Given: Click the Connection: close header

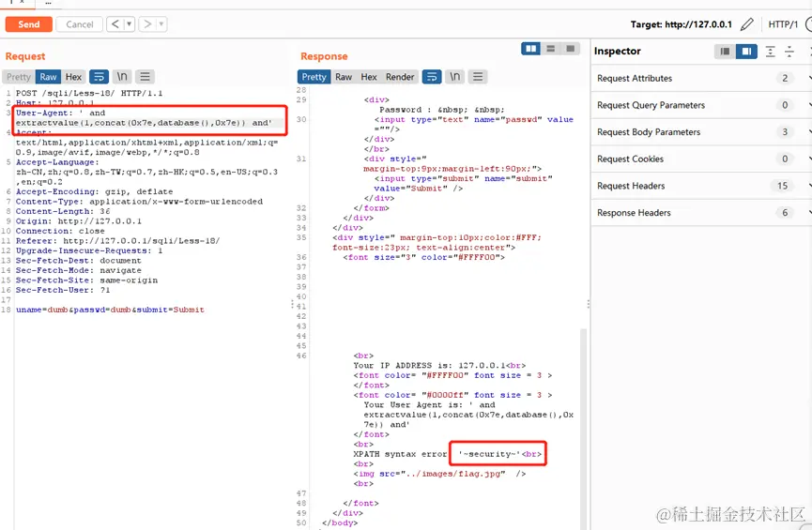Looking at the screenshot, I should pyautogui.click(x=60, y=231).
